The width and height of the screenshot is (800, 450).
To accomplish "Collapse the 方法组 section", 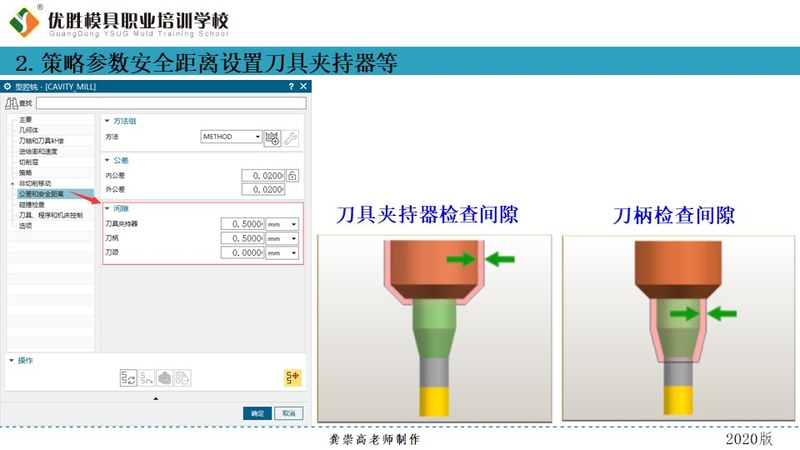I will (107, 121).
